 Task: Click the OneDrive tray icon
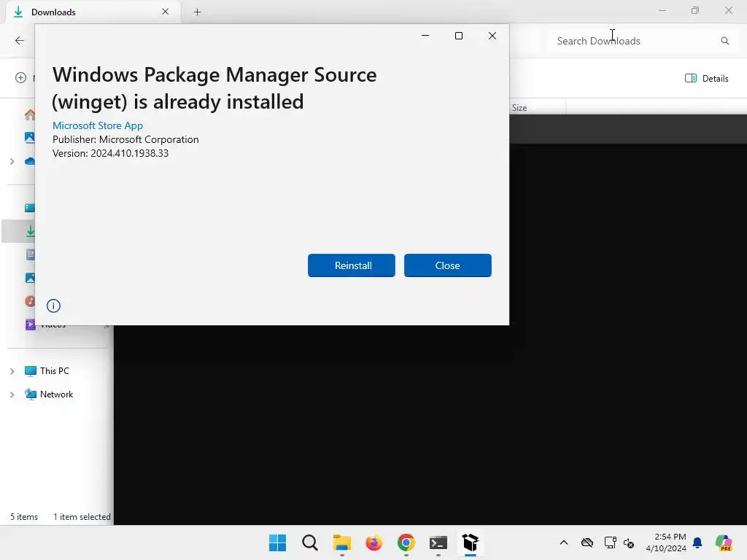click(587, 542)
